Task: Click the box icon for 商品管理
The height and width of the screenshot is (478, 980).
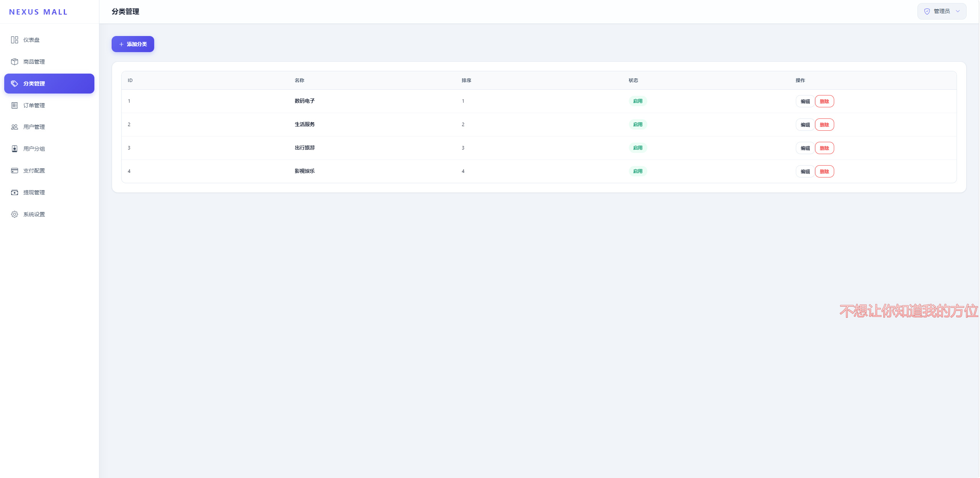Action: coord(15,62)
